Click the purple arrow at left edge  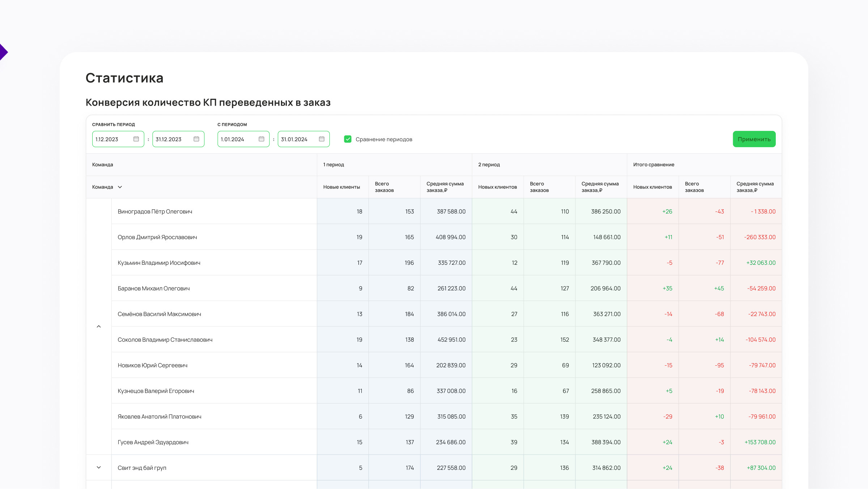tap(3, 52)
